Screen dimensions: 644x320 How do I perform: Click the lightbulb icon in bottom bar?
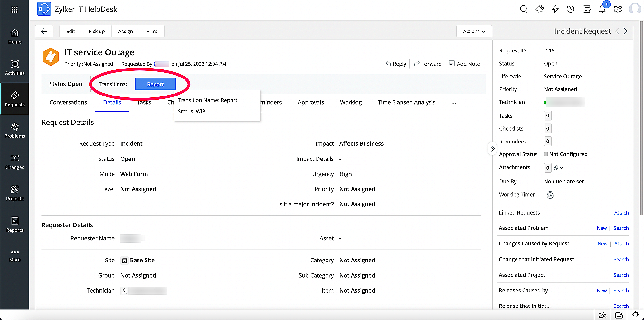[x=635, y=315]
